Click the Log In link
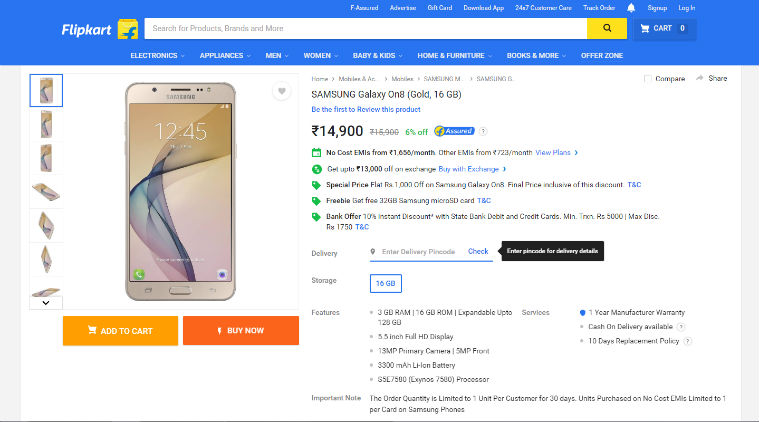Viewport: 759px width, 422px height. [686, 8]
